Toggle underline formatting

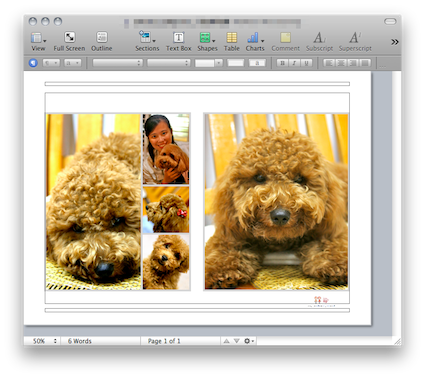pos(306,63)
